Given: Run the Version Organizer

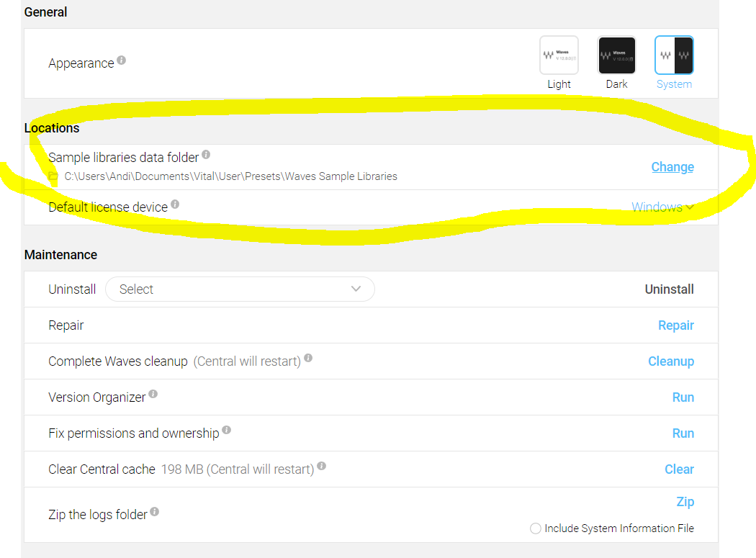Looking at the screenshot, I should [x=683, y=397].
